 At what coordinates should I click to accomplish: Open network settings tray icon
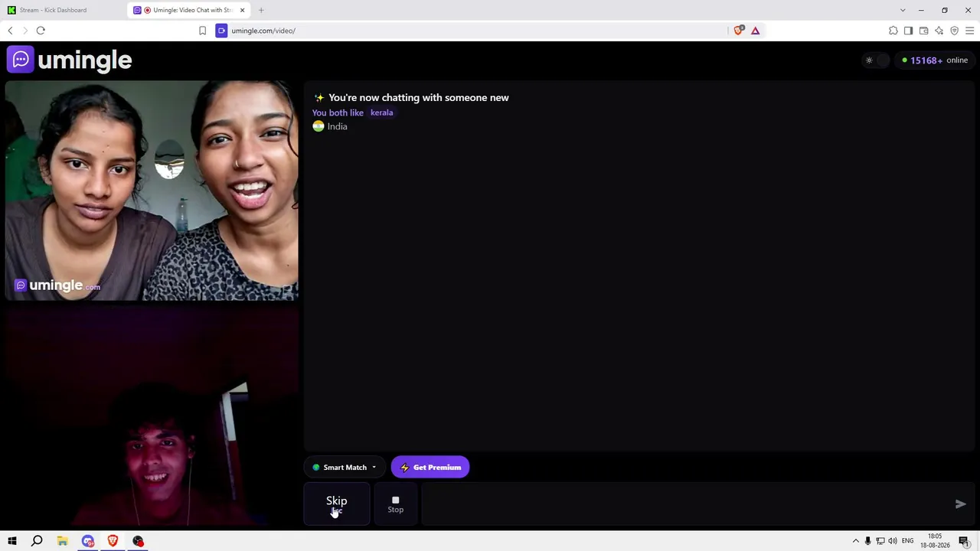click(x=880, y=541)
